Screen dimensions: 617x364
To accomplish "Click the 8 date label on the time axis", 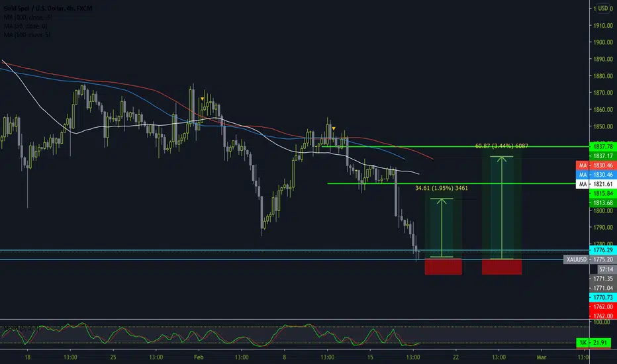I will tap(285, 357).
